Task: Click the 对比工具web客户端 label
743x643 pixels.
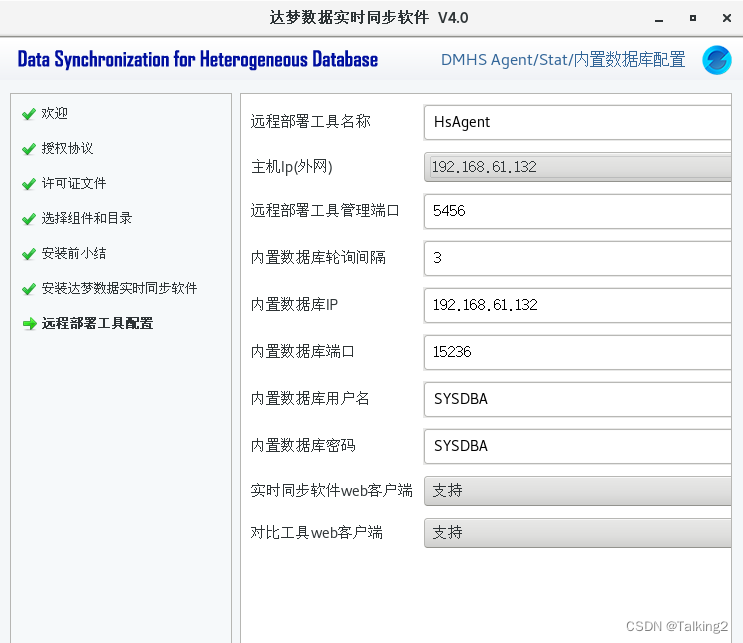Action: click(317, 532)
